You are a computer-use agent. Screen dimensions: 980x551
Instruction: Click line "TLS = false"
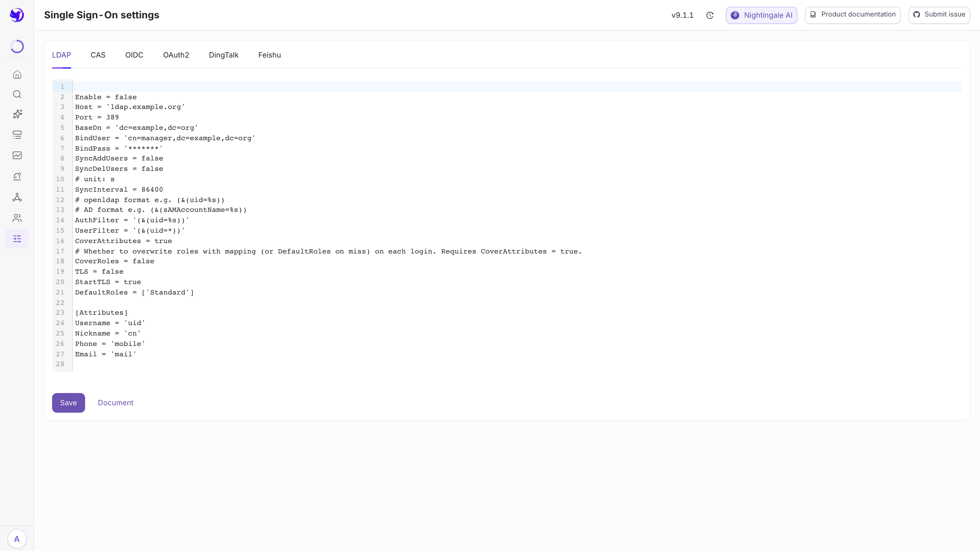[x=99, y=272]
